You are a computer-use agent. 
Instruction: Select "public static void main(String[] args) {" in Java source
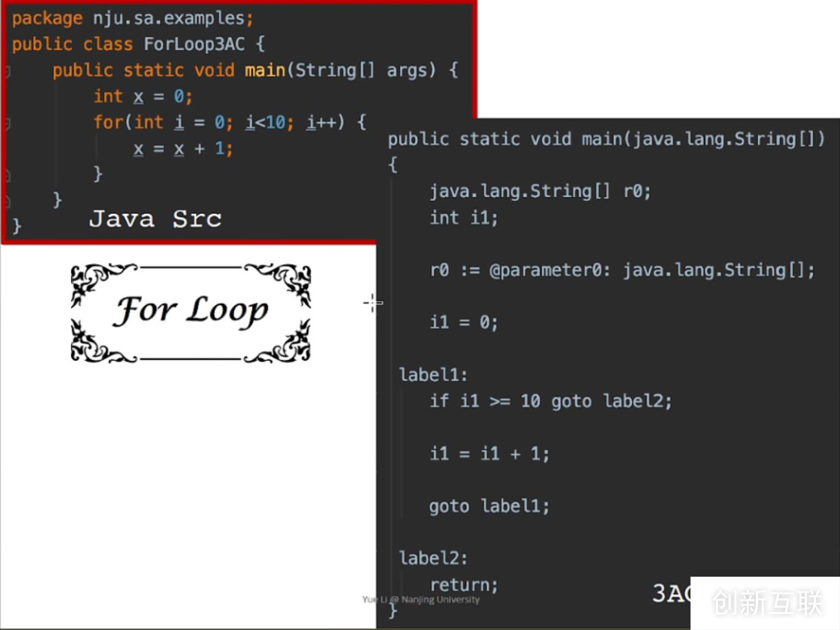[255, 70]
